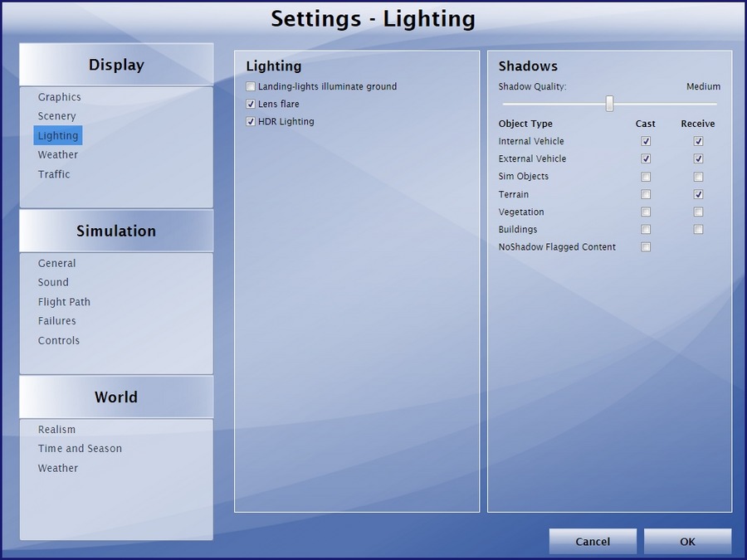This screenshot has height=560, width=747.
Task: Open World Weather settings
Action: tap(57, 468)
